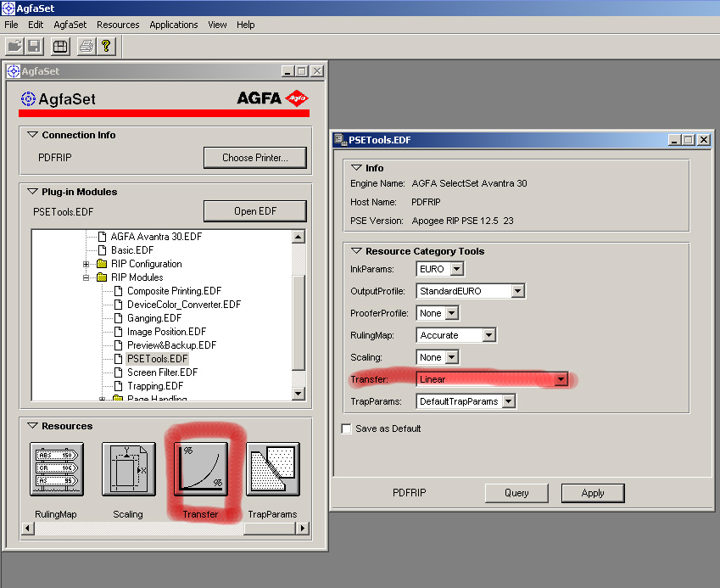Open the View menu
The height and width of the screenshot is (588, 720).
217,25
